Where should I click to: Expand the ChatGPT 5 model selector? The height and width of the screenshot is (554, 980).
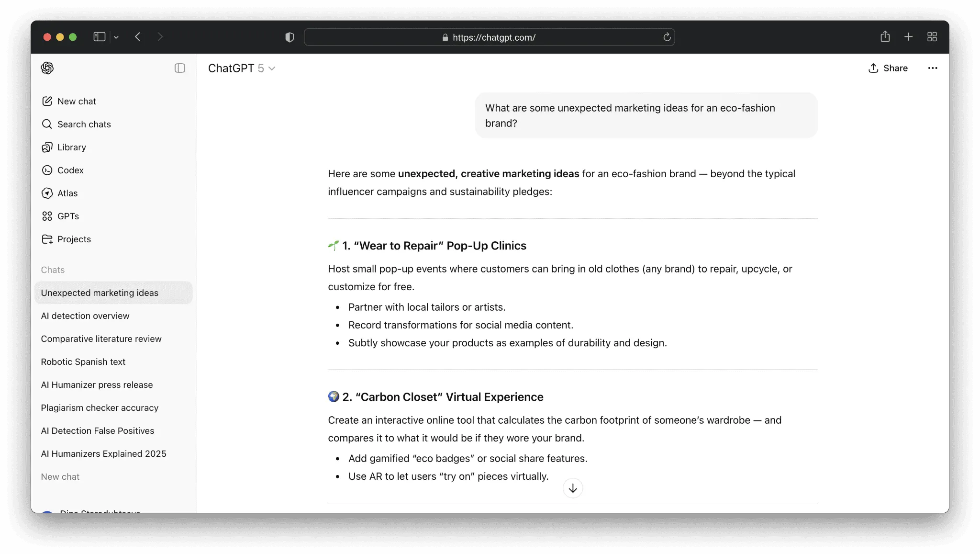tap(241, 68)
